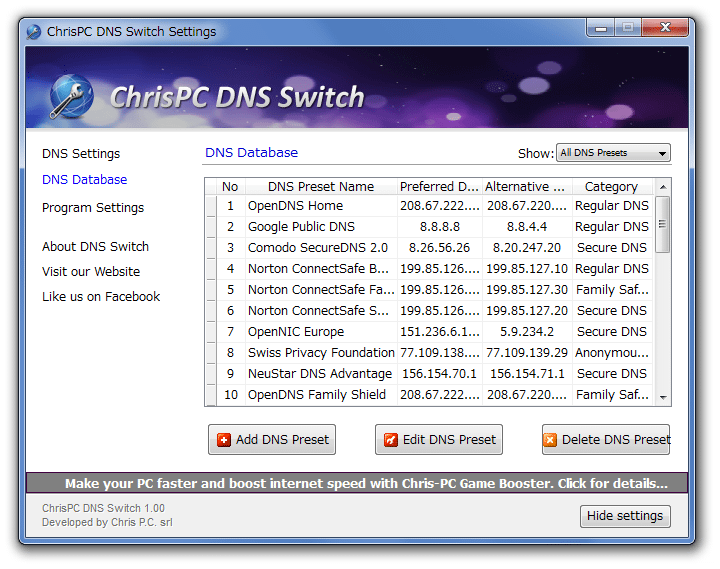Click the Preferred D... column header
This screenshot has width=720, height=569.
pyautogui.click(x=439, y=186)
